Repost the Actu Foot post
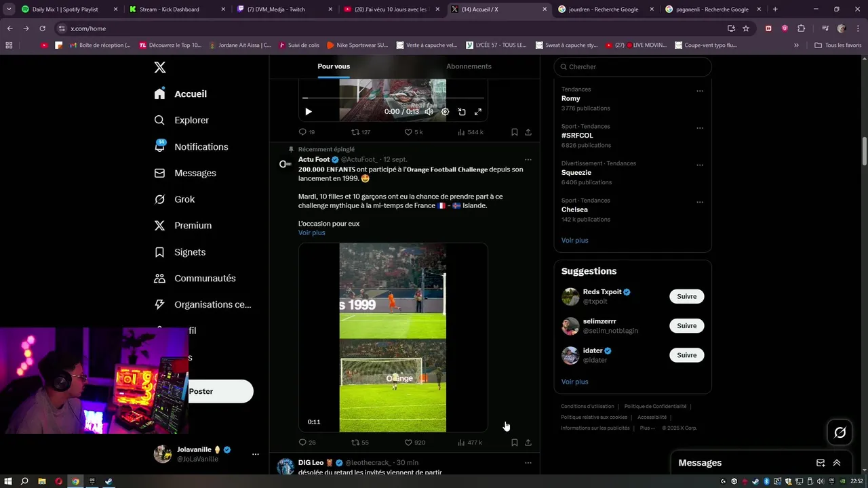The height and width of the screenshot is (488, 868). (359, 443)
